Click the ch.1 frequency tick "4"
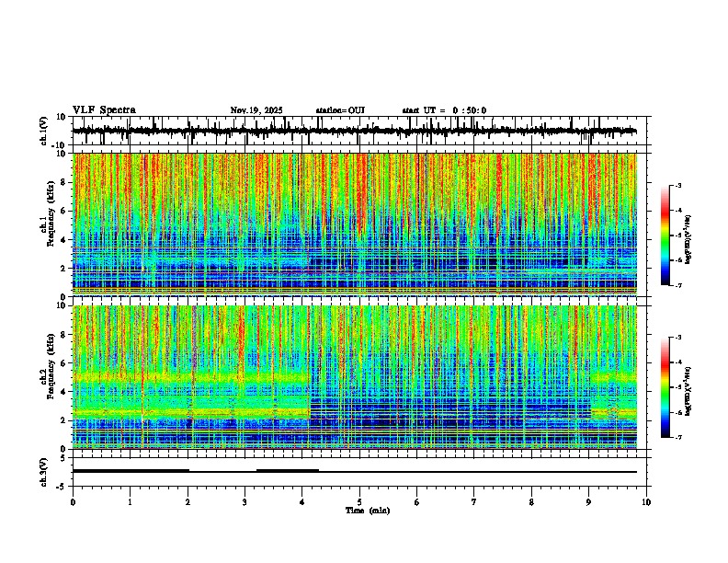The height and width of the screenshot is (563, 728). tap(63, 240)
